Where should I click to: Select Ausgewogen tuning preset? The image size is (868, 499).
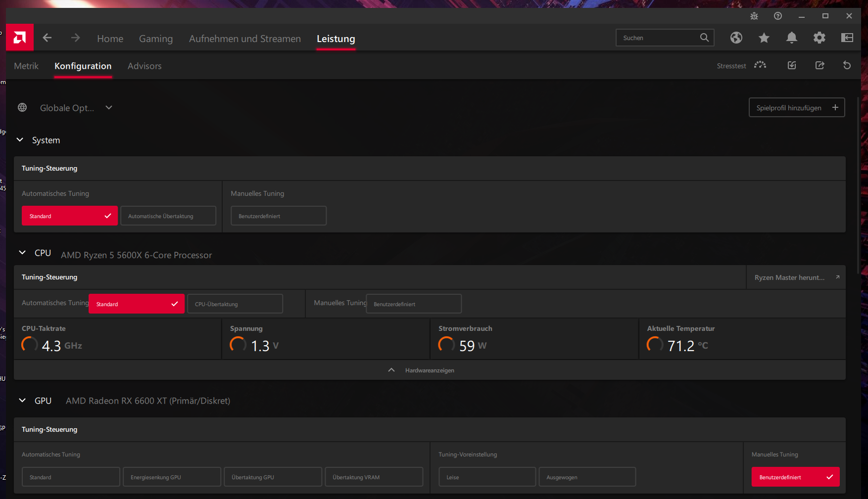587,477
